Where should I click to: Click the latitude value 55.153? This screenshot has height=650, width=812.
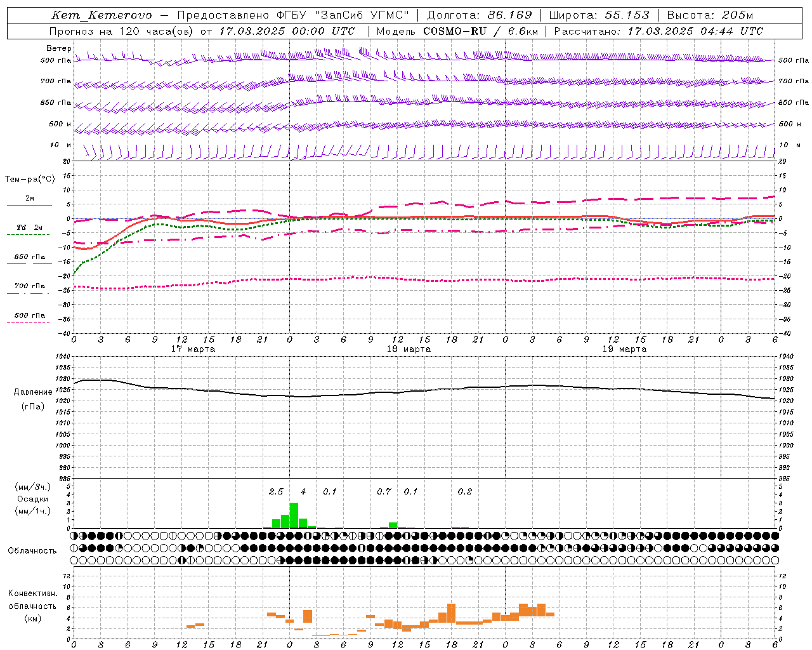click(x=627, y=15)
